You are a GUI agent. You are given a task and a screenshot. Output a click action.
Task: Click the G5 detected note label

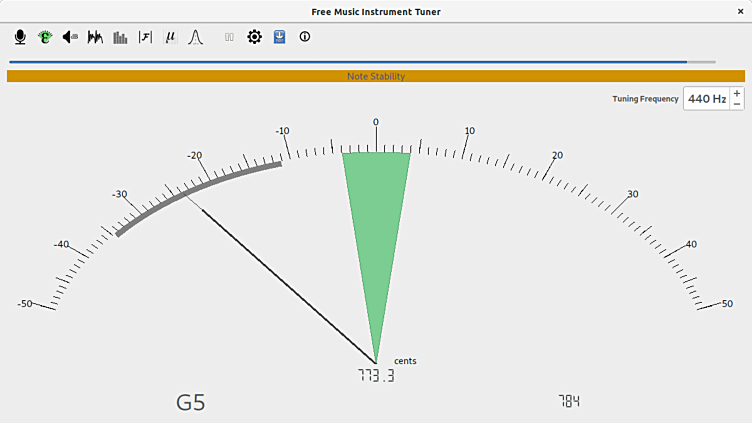click(191, 403)
